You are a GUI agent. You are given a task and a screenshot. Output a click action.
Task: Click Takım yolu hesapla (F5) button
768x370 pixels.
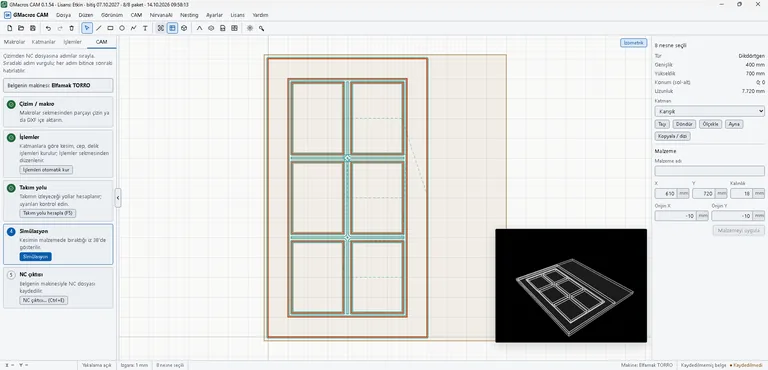48,213
